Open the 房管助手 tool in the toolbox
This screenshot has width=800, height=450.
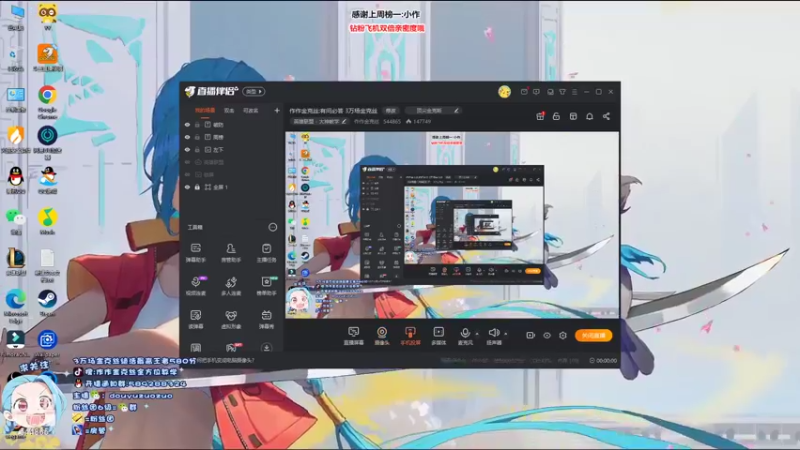click(x=231, y=253)
